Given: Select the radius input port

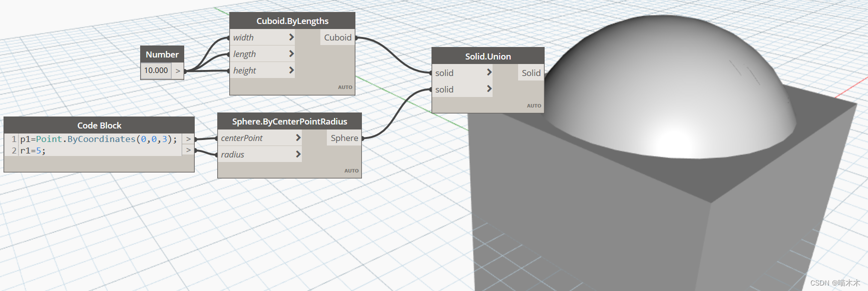Looking at the screenshot, I should point(259,154).
